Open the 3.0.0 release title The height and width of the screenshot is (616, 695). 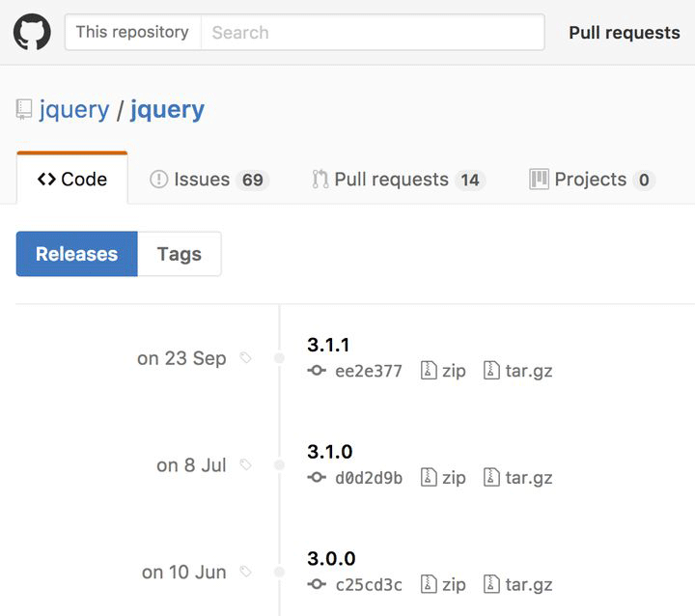(331, 558)
